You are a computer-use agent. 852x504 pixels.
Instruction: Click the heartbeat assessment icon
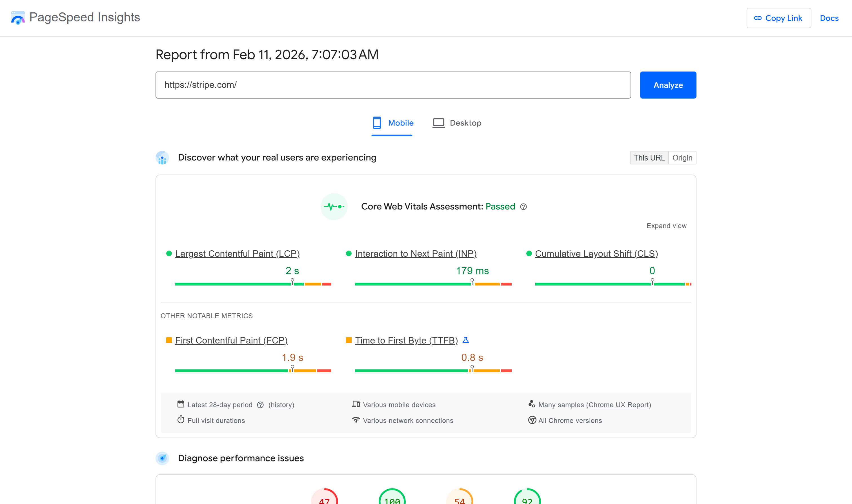tap(334, 206)
